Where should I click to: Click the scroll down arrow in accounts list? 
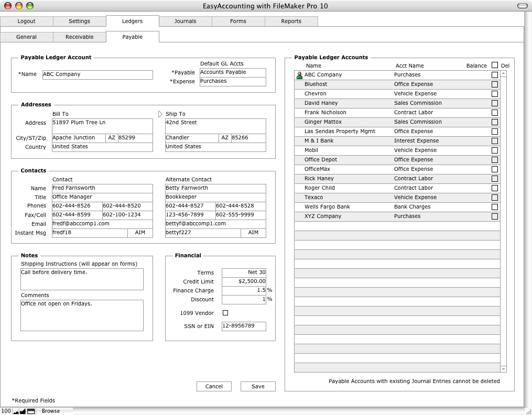pos(504,369)
